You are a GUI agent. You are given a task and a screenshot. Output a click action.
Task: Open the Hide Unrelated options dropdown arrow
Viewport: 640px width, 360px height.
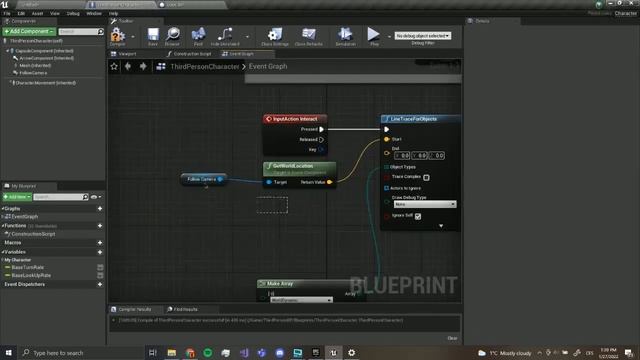click(247, 37)
